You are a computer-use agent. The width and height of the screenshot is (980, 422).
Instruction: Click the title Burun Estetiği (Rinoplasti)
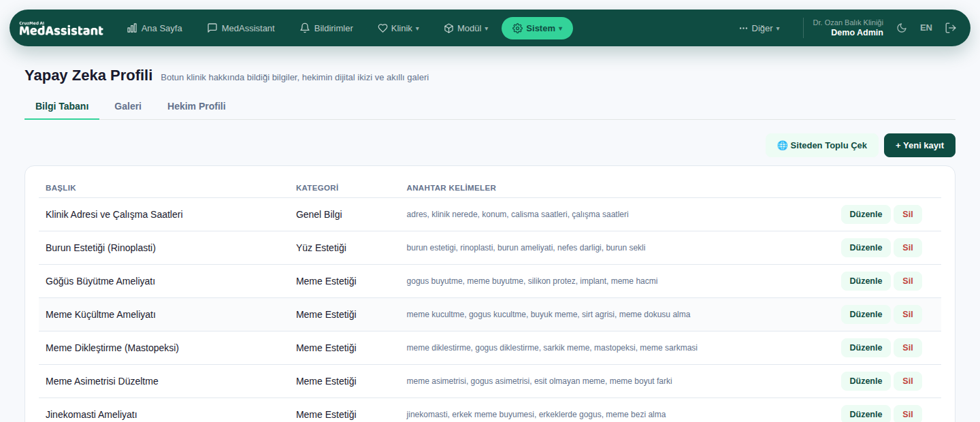click(101, 248)
